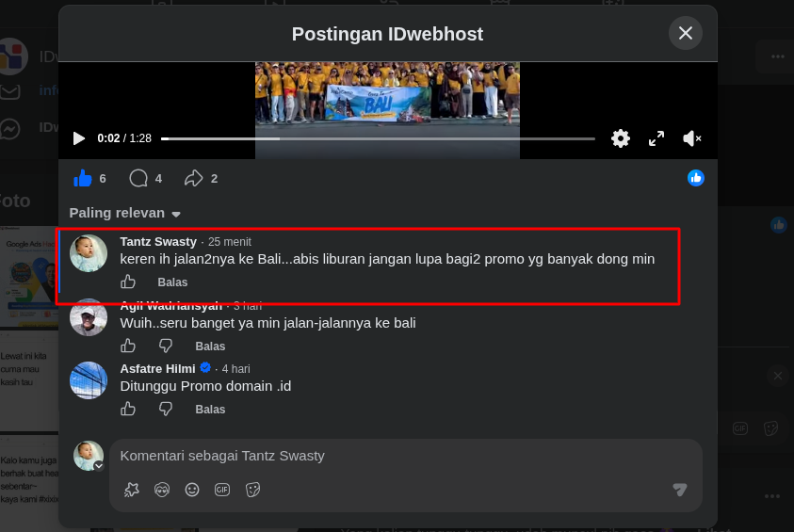Open 4 hari timestamp on Asfatre comment
The height and width of the screenshot is (532, 794).
(x=236, y=369)
